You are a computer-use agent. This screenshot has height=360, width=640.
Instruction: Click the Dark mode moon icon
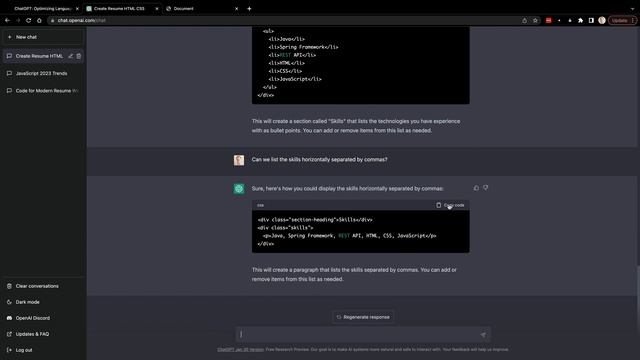pyautogui.click(x=9, y=302)
